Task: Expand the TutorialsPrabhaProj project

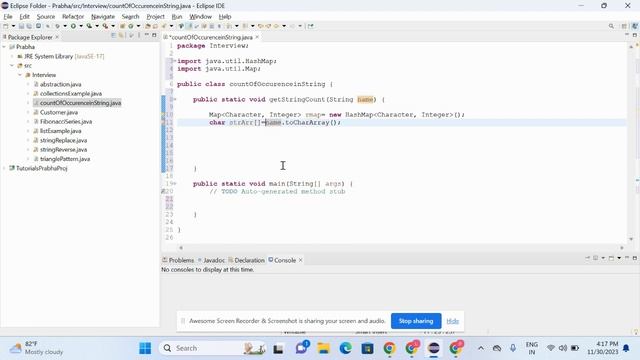Action: [x=4, y=168]
